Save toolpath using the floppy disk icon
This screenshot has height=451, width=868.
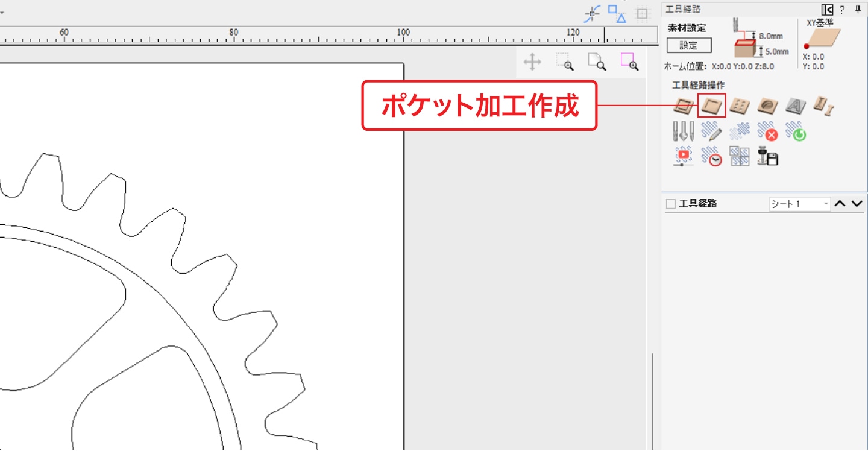(768, 156)
